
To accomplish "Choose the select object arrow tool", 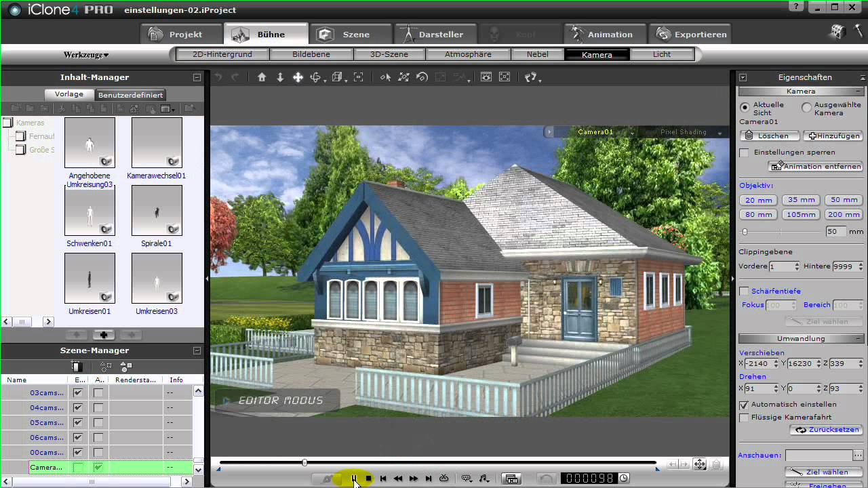I will click(385, 77).
